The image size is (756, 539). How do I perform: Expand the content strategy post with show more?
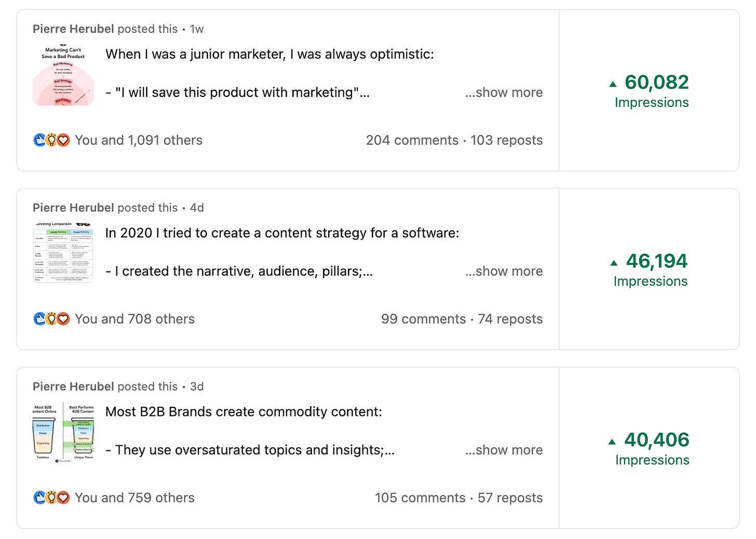point(504,271)
